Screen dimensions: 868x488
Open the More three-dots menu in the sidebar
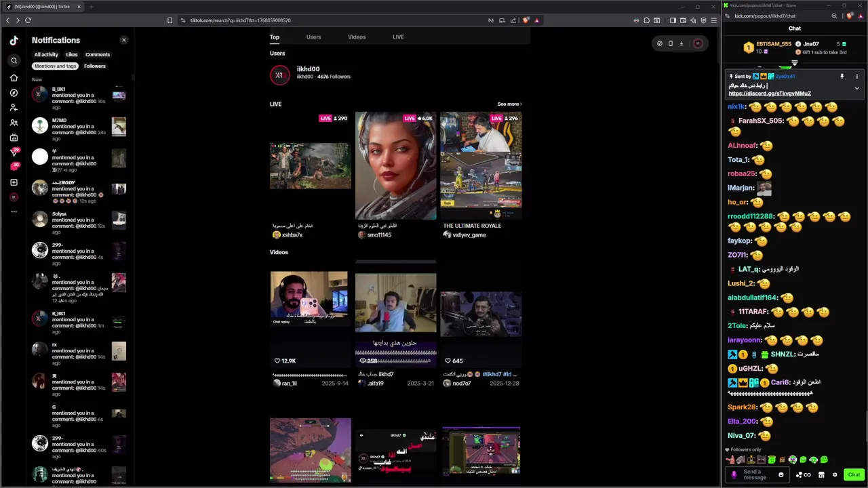tap(14, 212)
